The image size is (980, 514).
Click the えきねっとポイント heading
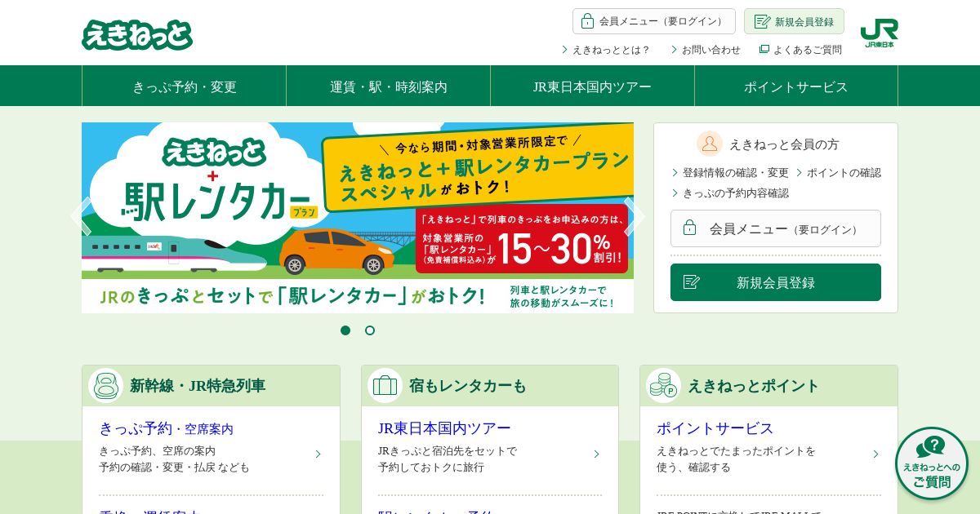pyautogui.click(x=753, y=386)
